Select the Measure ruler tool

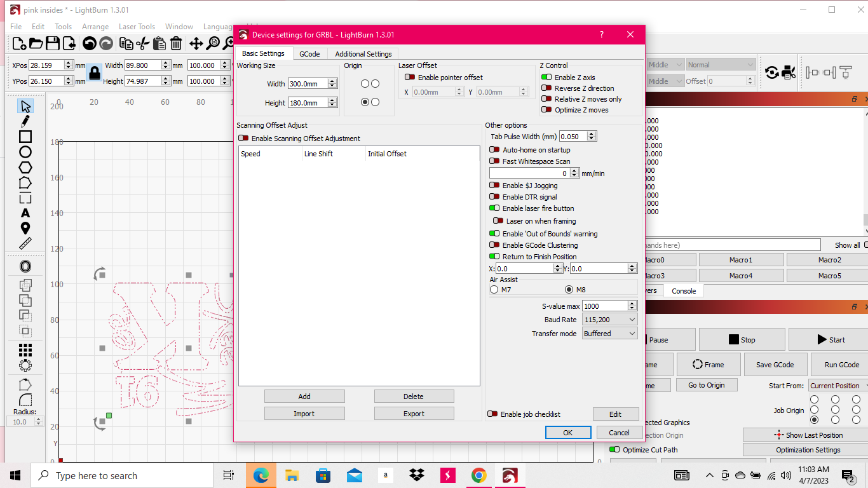(25, 243)
